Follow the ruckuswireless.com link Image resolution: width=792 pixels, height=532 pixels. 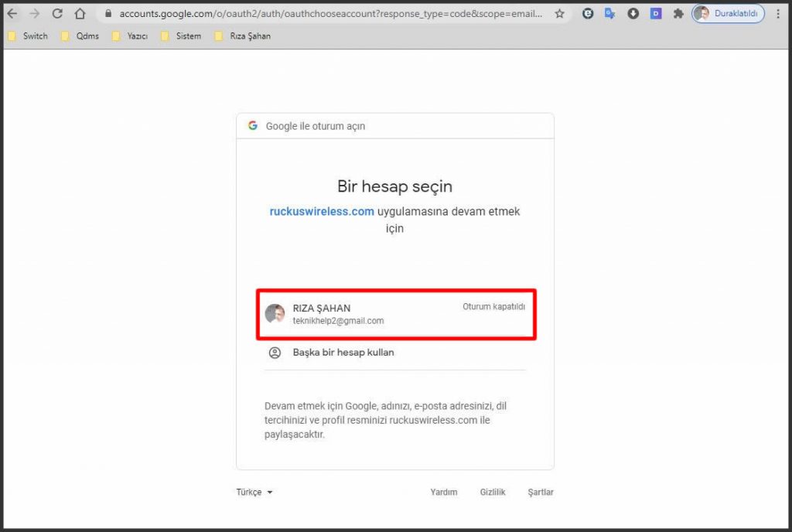[x=322, y=212]
